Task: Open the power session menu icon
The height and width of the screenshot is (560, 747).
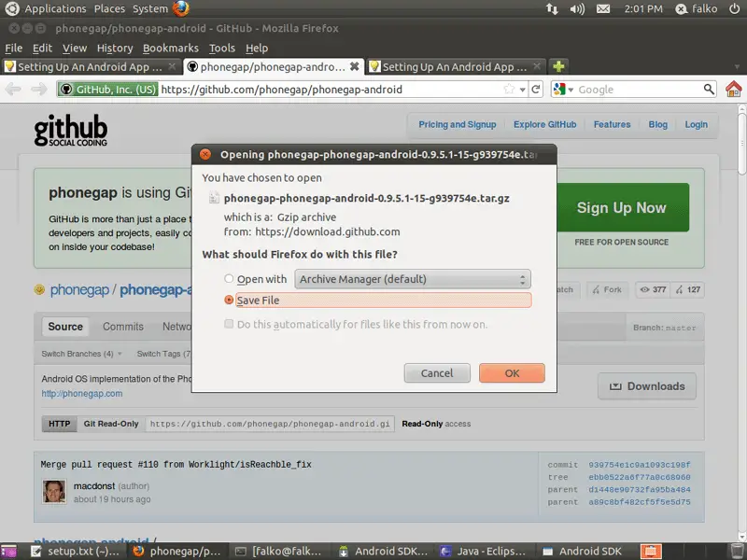Action: 734,8
